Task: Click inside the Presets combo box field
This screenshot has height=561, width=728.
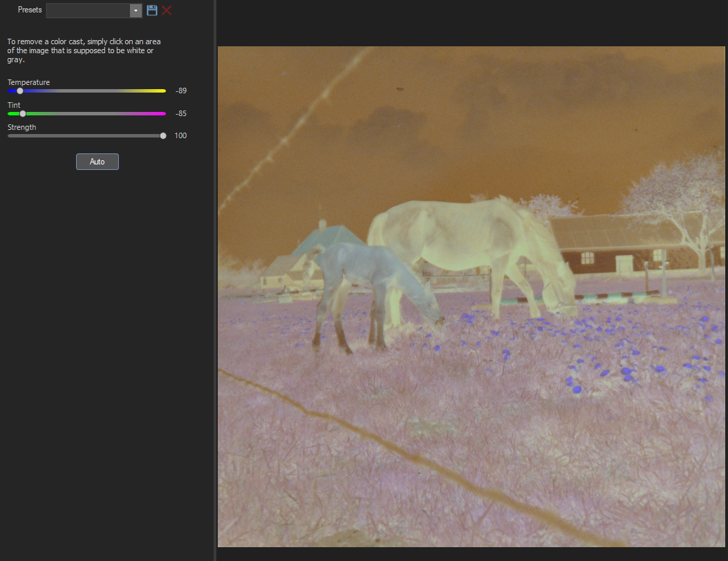Action: coord(88,10)
